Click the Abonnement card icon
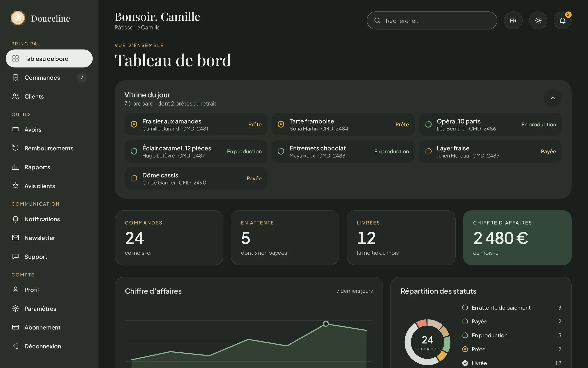This screenshot has width=588, height=368. [x=16, y=327]
